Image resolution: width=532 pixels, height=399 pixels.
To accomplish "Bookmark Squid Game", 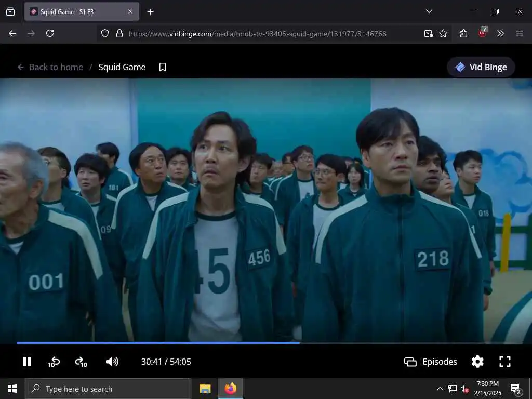I will (163, 67).
